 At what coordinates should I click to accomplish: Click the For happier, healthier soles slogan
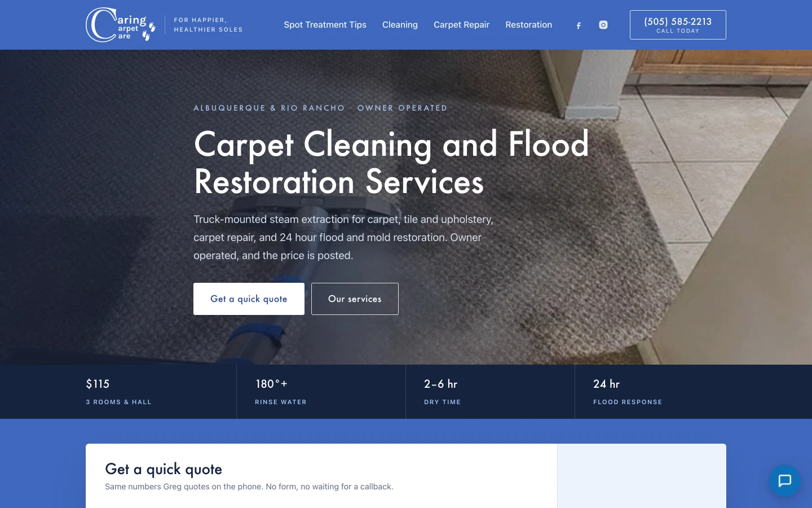point(208,25)
